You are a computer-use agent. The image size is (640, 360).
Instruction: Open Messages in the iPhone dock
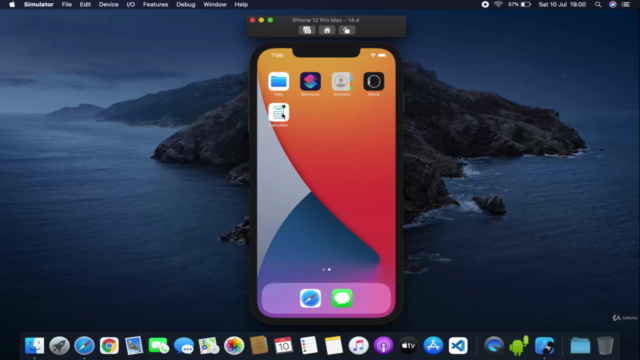click(342, 298)
